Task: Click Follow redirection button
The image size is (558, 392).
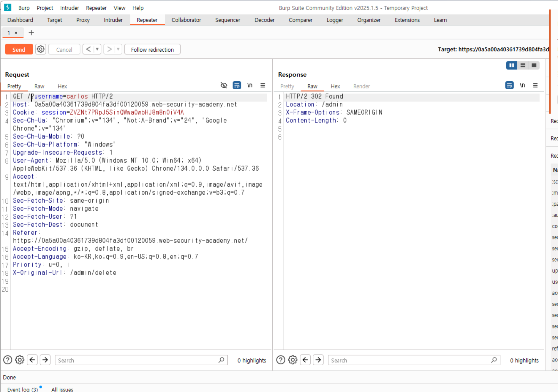Action: [152, 50]
